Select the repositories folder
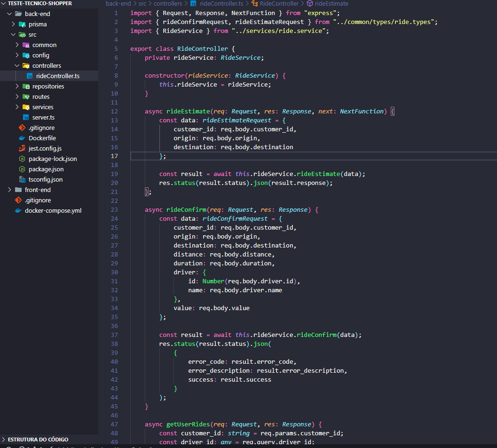The image size is (497, 448). (48, 87)
